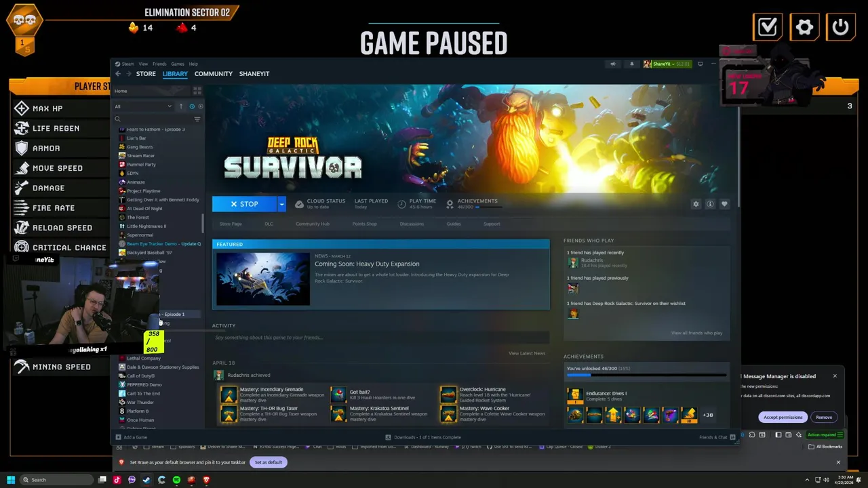Viewport: 868px width, 488px height.
Task: Open Spotify from the taskbar
Action: [x=176, y=480]
